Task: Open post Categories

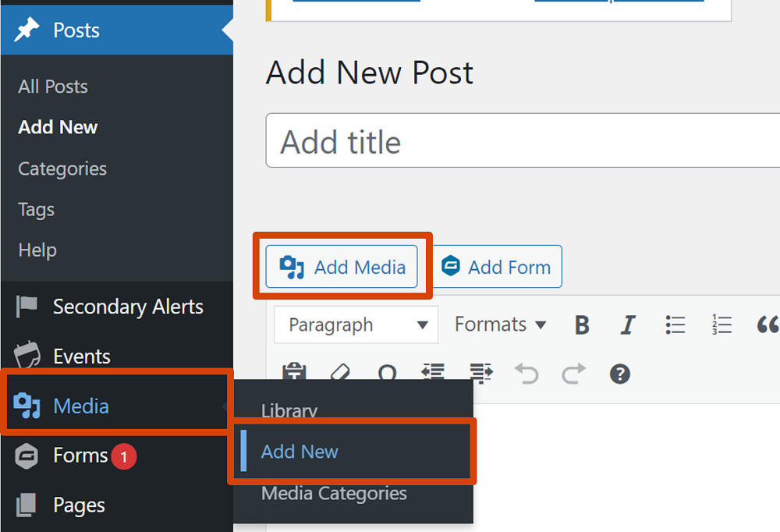Action: (62, 168)
